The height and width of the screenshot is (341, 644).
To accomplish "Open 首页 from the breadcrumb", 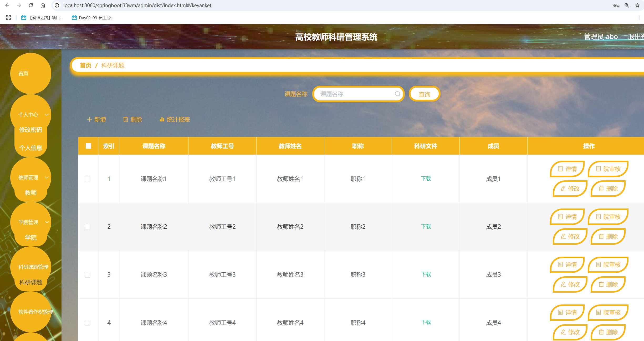I will 85,65.
